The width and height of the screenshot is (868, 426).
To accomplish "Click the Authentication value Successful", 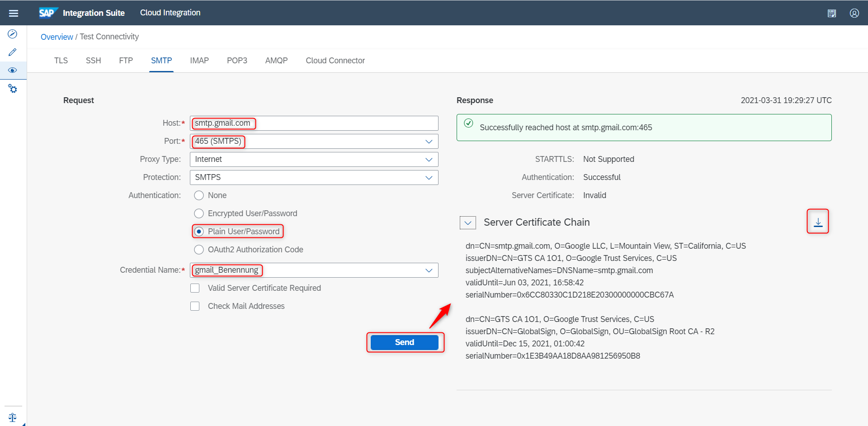I will point(602,177).
